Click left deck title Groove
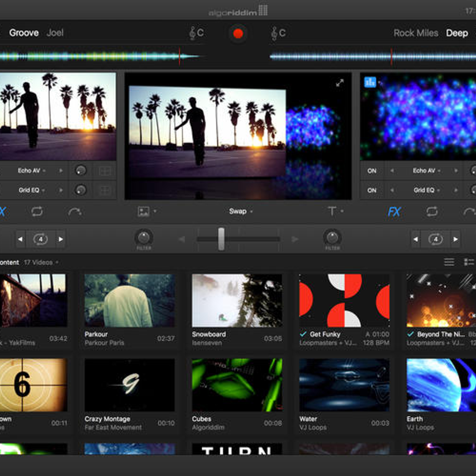This screenshot has width=476, height=476. (x=24, y=33)
